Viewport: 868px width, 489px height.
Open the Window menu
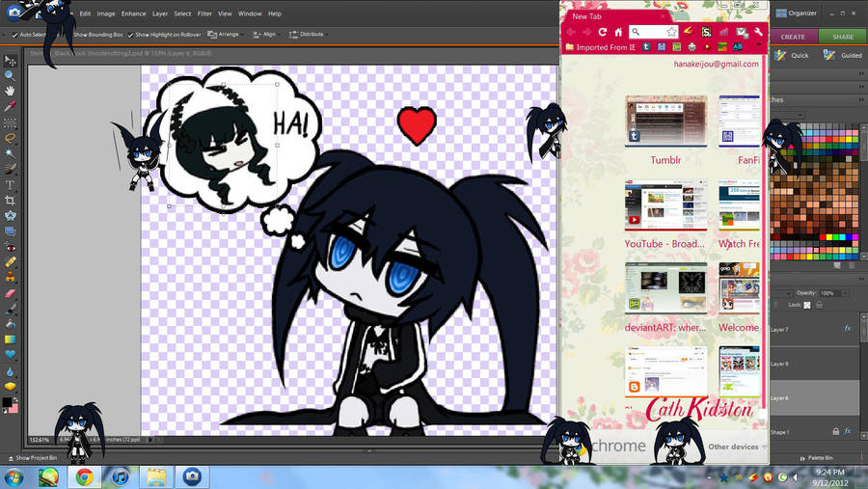pyautogui.click(x=250, y=14)
